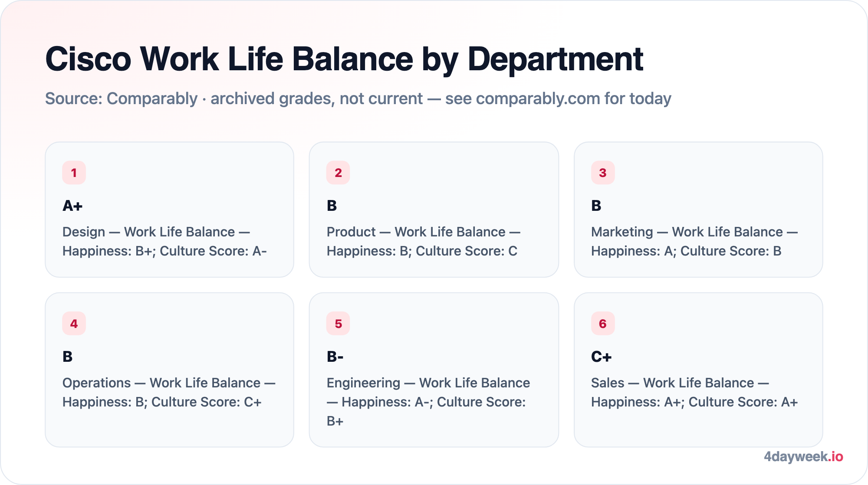Image resolution: width=868 pixels, height=485 pixels.
Task: Click the Comparably source subtitle text
Action: coord(358,98)
